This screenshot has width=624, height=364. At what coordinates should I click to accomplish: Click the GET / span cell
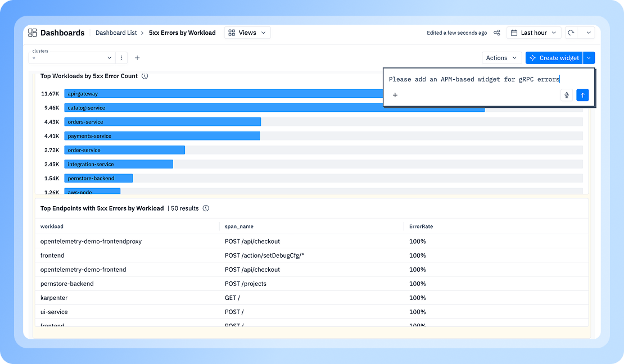click(x=232, y=298)
